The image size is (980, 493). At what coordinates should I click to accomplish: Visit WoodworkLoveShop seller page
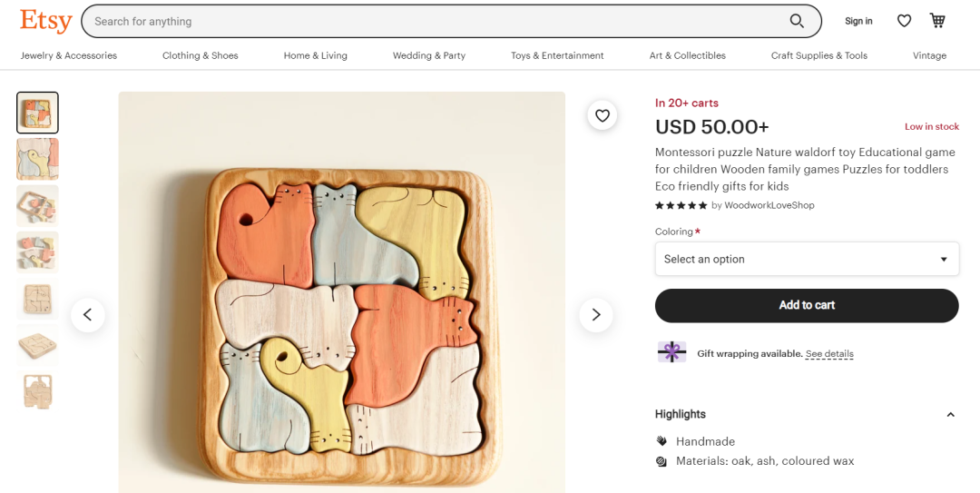[769, 205]
